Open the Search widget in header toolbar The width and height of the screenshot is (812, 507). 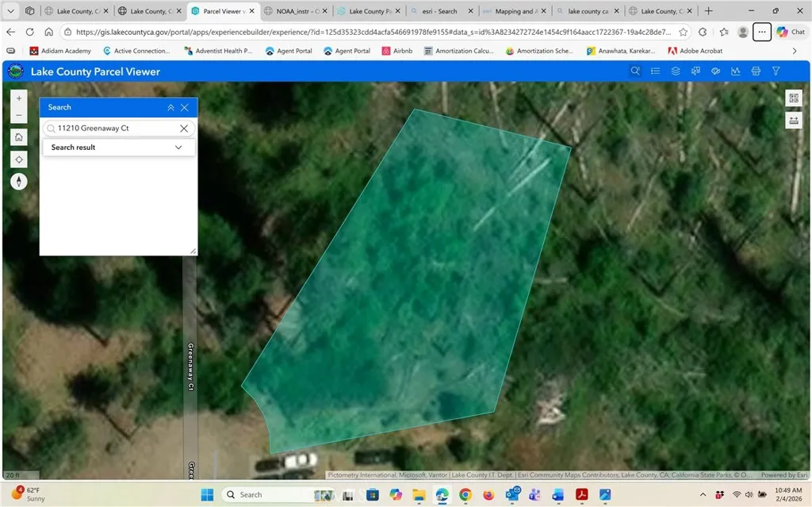[x=635, y=71]
